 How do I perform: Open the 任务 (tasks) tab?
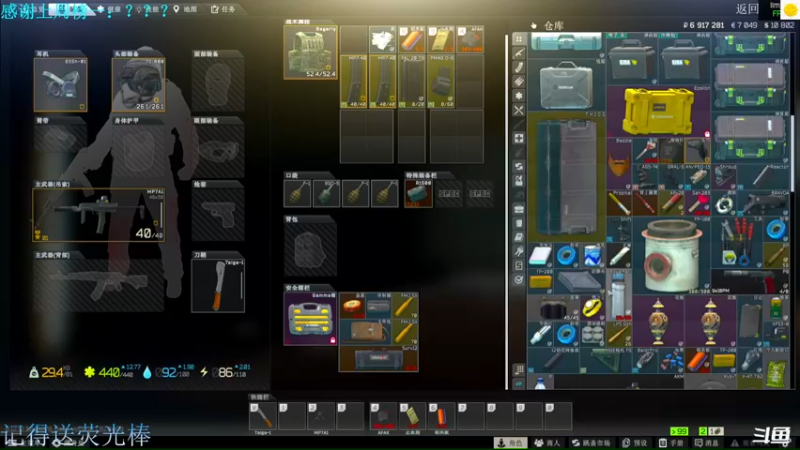click(x=223, y=9)
